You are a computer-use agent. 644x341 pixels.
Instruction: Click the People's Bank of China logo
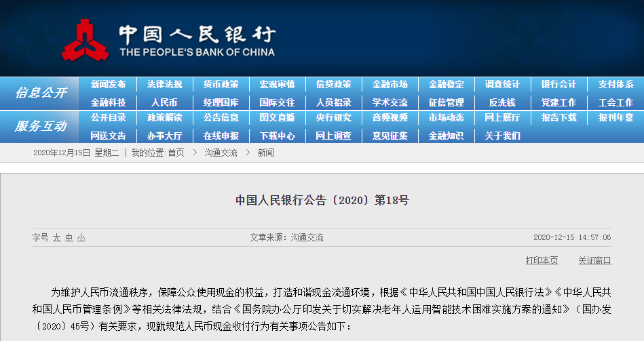tap(86, 39)
